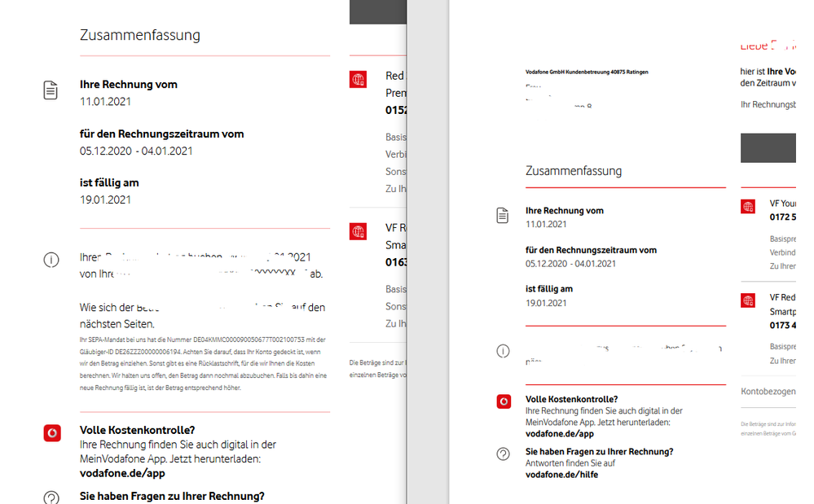Click 'Sie haben Fragen zu Ihrer Rechnung?' on left page
This screenshot has height=504, width=814.
point(172,496)
